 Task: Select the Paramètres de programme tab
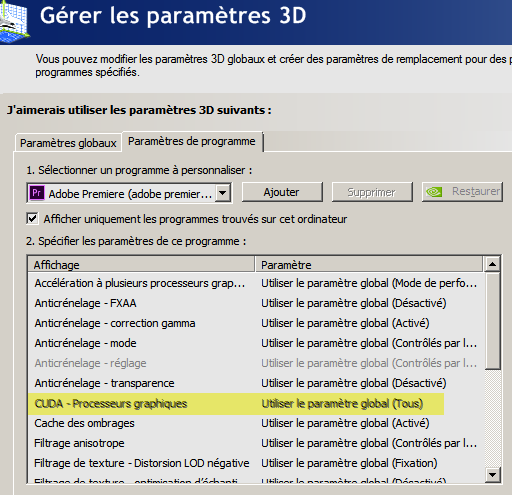click(192, 141)
